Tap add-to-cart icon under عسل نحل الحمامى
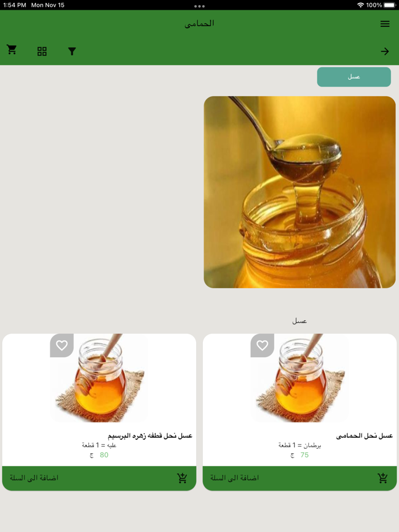The width and height of the screenshot is (399, 532). tap(382, 478)
